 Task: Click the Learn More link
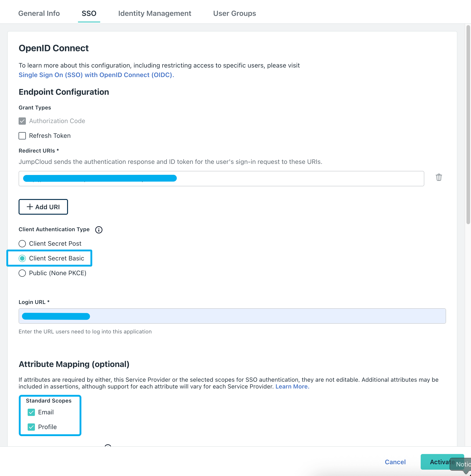(x=292, y=386)
